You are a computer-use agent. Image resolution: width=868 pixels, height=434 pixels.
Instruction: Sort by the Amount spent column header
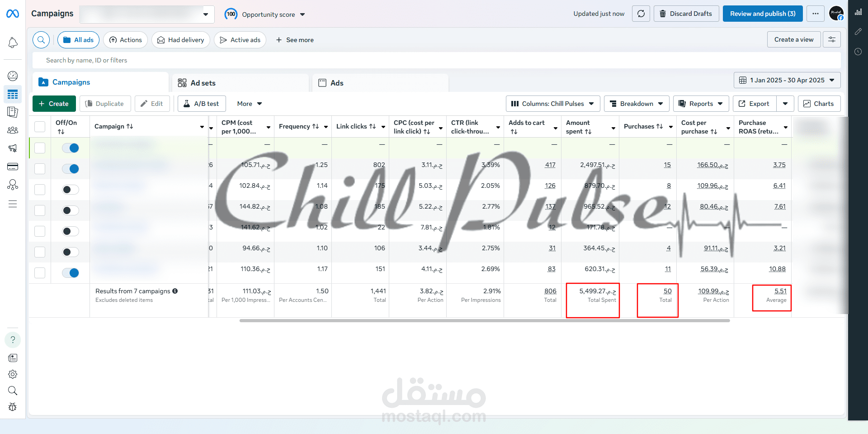click(x=578, y=127)
